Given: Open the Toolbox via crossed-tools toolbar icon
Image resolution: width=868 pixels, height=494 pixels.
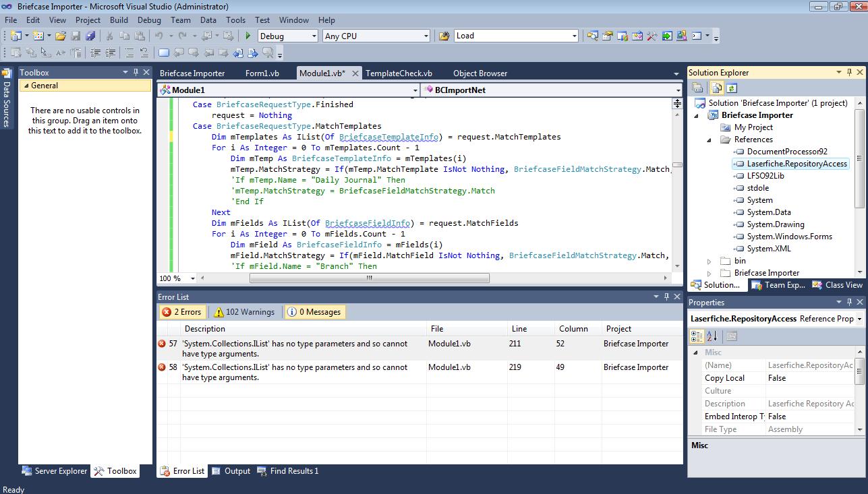Looking at the screenshot, I should 652,36.
